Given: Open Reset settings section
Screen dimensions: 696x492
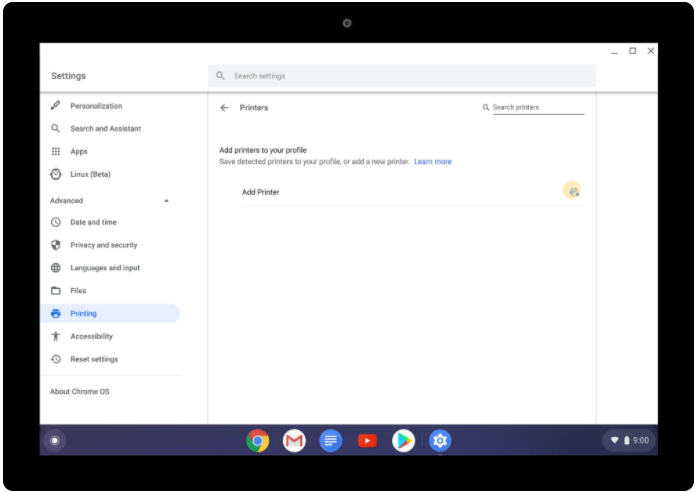Looking at the screenshot, I should tap(94, 359).
